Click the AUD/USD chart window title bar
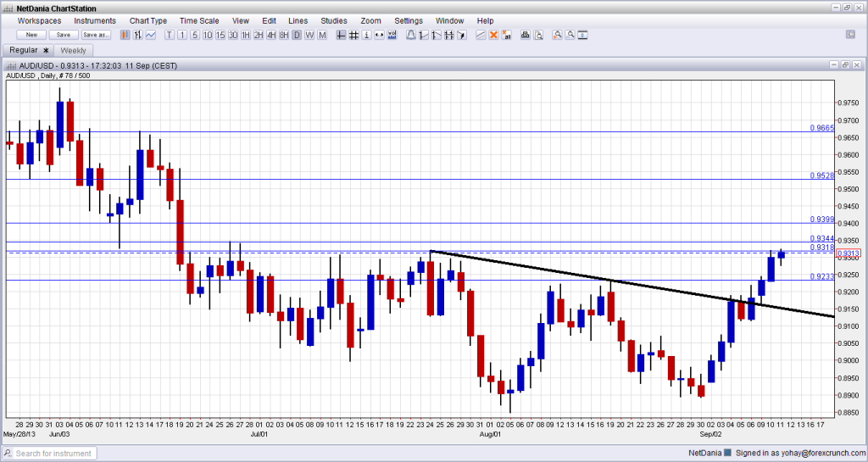The height and width of the screenshot is (462, 868). pyautogui.click(x=433, y=65)
